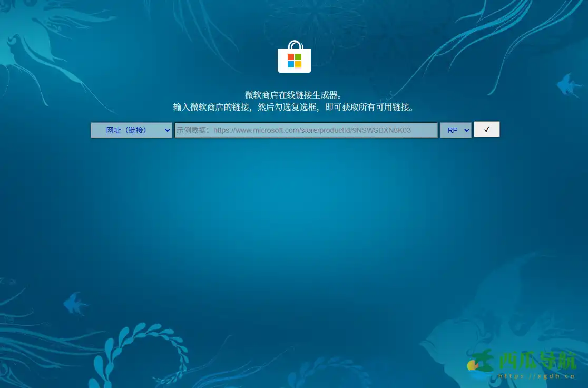Click the arrow on the 网址（链接）dropdown
Image resolution: width=588 pixels, height=388 pixels.
tap(167, 130)
